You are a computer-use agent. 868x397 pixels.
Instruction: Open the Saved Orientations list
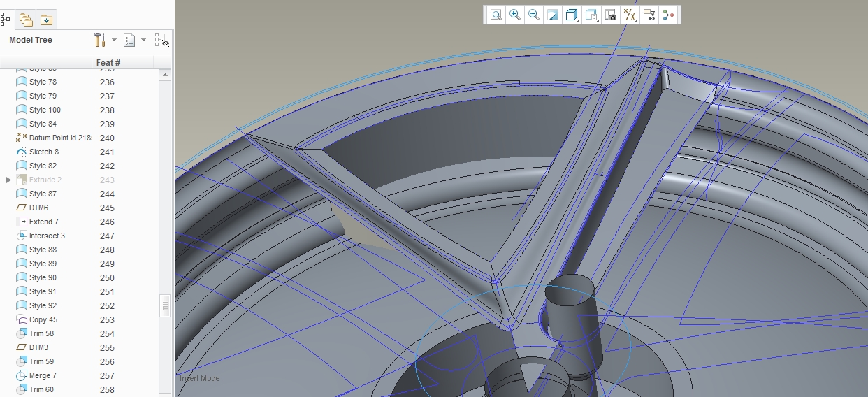[591, 15]
